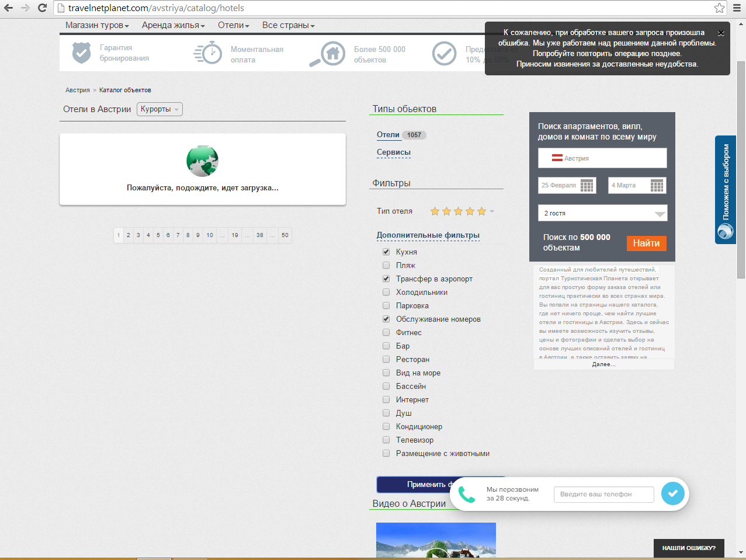Viewport: 746px width, 560px height.
Task: Expand the Курорты dropdown
Action: pyautogui.click(x=159, y=109)
